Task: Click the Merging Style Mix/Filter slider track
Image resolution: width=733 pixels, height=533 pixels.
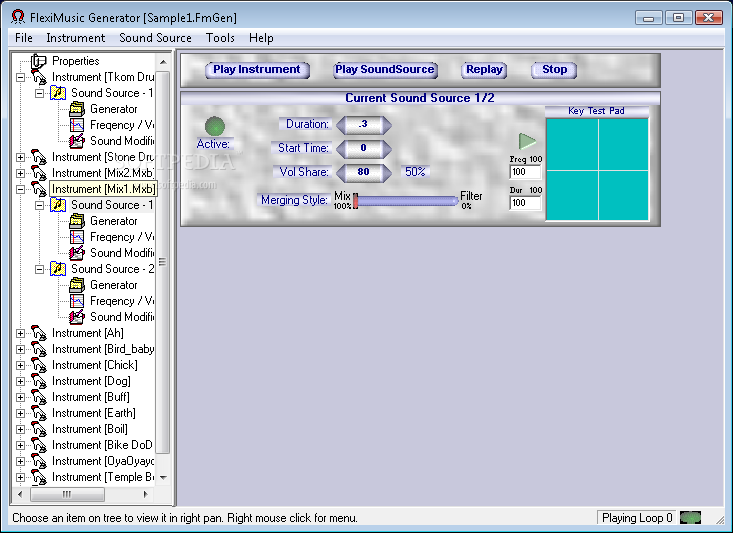Action: pos(406,201)
